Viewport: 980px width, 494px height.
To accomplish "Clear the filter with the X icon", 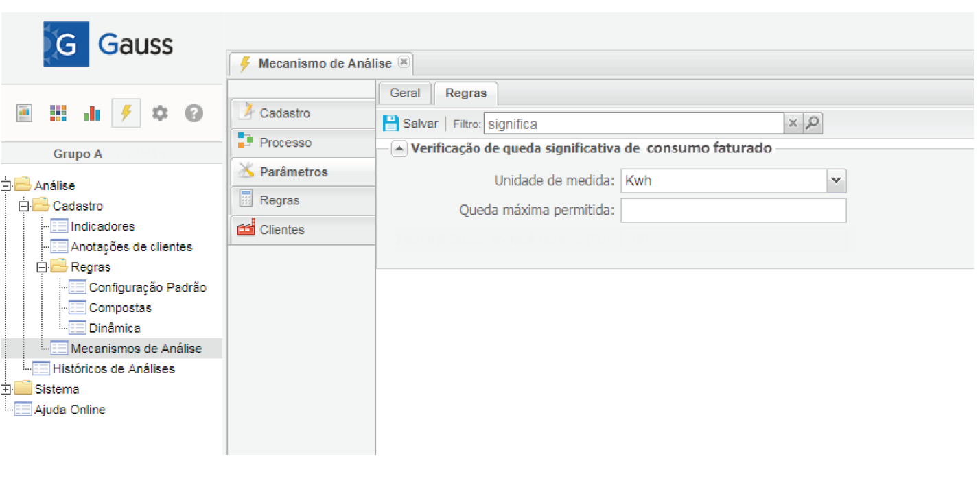I will click(x=793, y=123).
